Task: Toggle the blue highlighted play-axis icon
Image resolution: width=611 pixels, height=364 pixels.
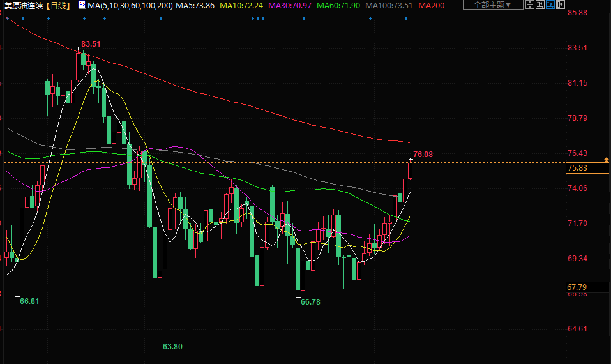Action: point(550,4)
